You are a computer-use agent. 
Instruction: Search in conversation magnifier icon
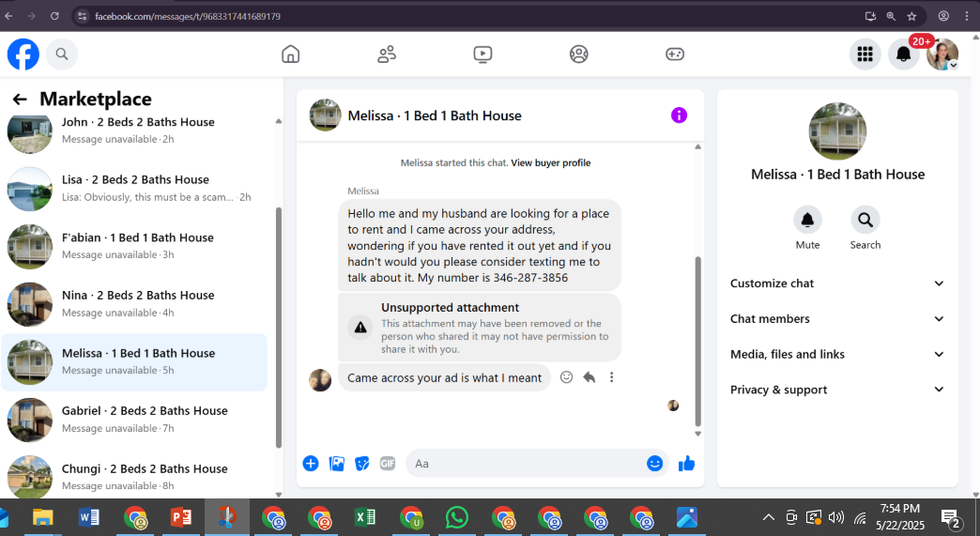pos(865,220)
